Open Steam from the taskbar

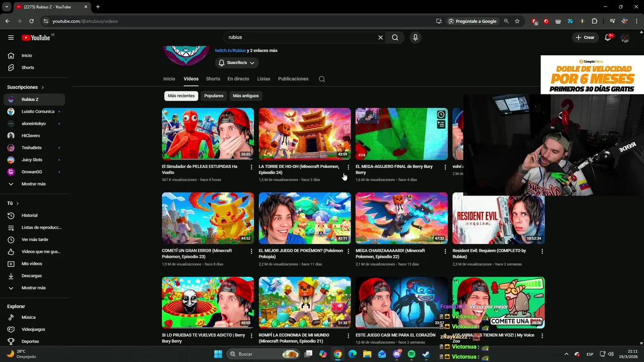pos(426,354)
